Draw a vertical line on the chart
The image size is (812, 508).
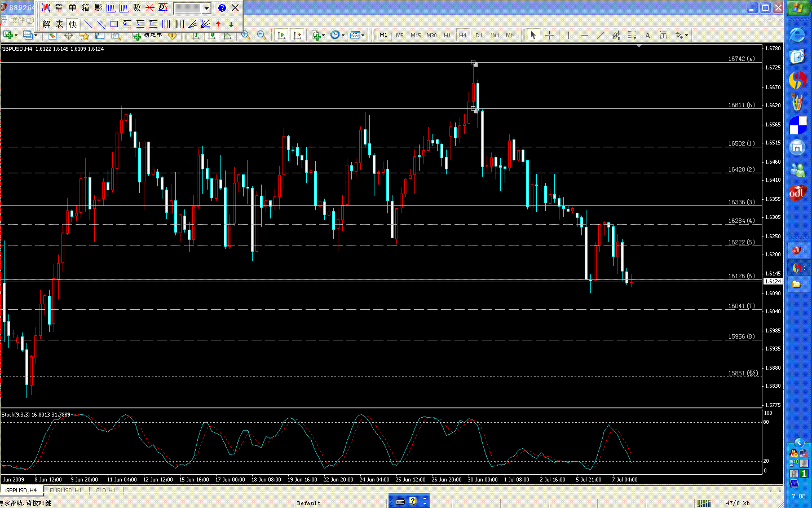tap(568, 35)
